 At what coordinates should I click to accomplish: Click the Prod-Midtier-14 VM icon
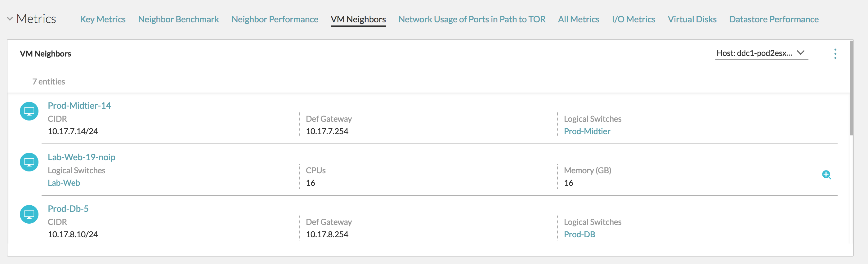click(x=29, y=111)
